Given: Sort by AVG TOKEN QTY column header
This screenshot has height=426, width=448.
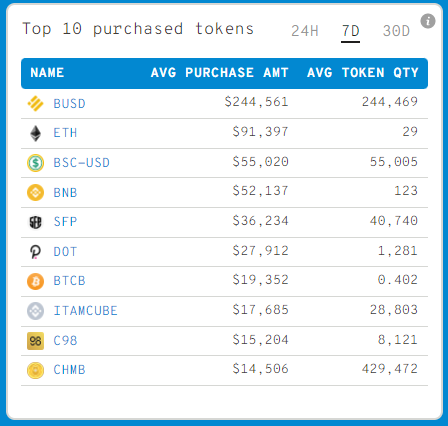Looking at the screenshot, I should (363, 73).
